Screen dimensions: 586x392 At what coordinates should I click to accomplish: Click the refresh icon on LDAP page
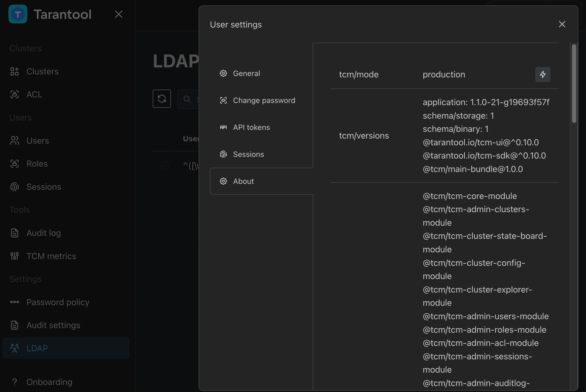162,99
